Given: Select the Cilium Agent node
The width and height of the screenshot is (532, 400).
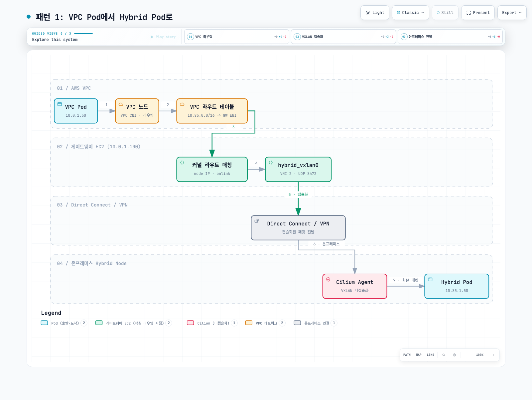Looking at the screenshot, I should 355,286.
